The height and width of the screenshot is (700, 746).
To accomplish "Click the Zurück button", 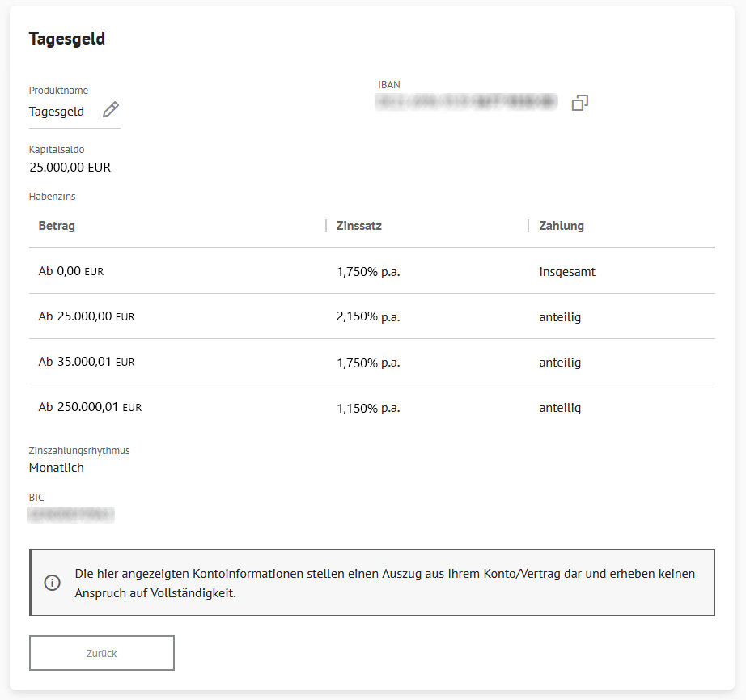I will pyautogui.click(x=102, y=653).
